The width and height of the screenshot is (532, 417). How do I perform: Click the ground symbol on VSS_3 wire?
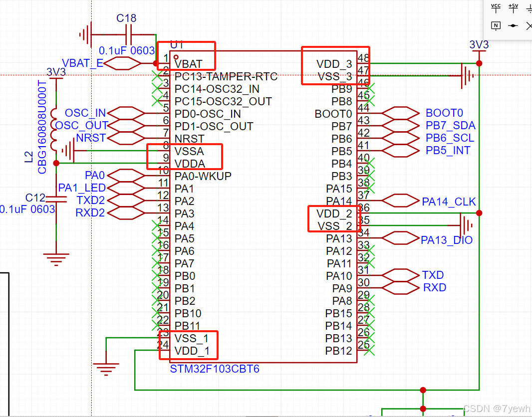tap(468, 76)
